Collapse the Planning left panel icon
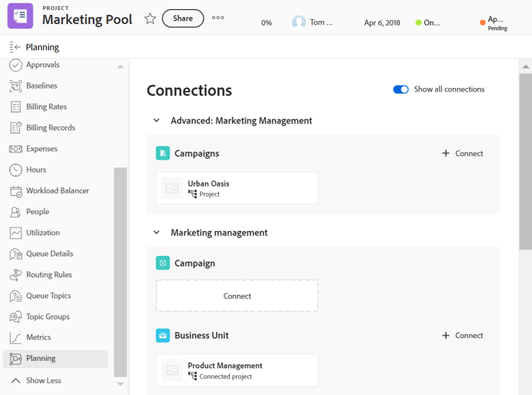The height and width of the screenshot is (395, 532). pos(14,47)
